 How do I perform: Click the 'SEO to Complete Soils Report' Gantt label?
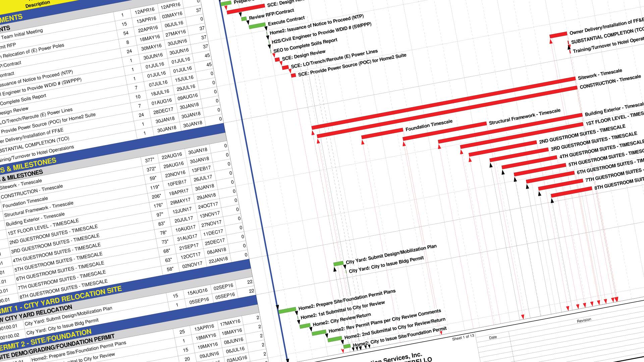tap(305, 46)
